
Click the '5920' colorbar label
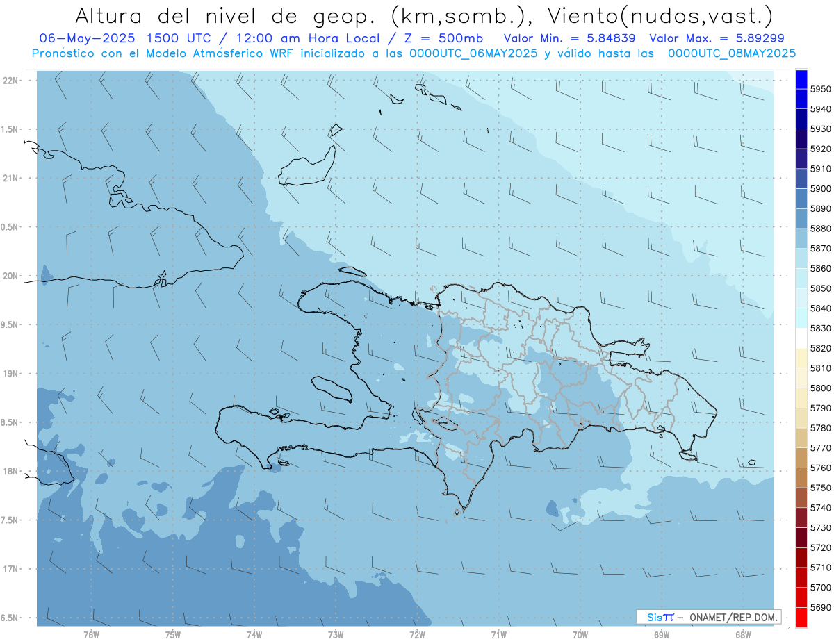click(821, 149)
